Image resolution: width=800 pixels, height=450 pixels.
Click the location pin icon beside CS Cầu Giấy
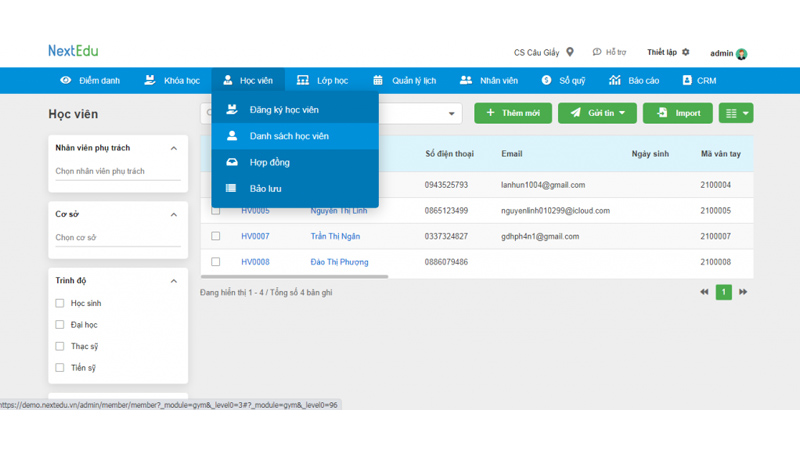[x=570, y=52]
